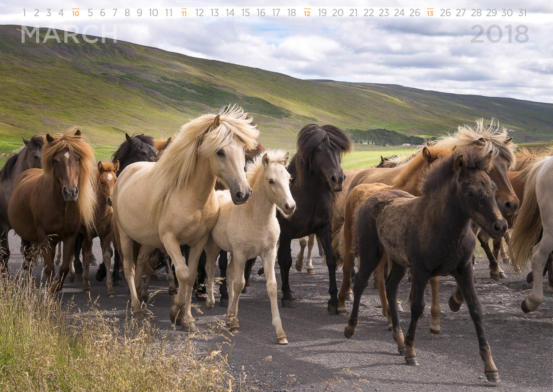This screenshot has height=392, width=553.
Task: Click date 2 in calendar row
Action: (x=36, y=13)
